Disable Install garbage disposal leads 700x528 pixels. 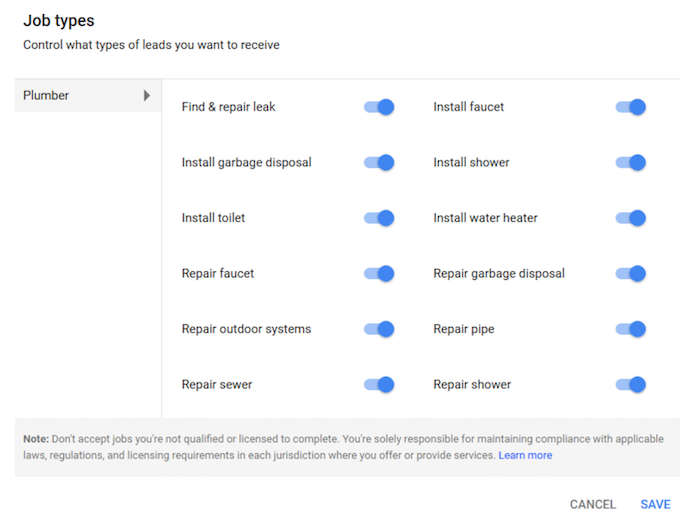point(380,162)
